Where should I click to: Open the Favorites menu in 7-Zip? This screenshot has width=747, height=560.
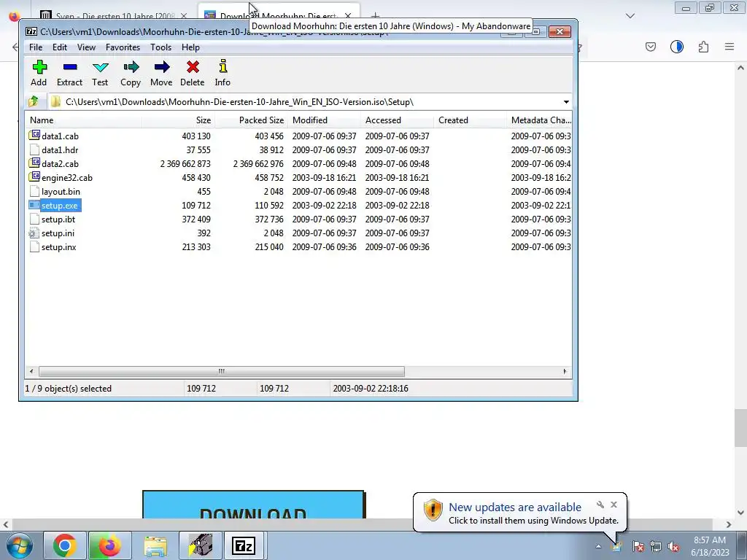pyautogui.click(x=123, y=47)
